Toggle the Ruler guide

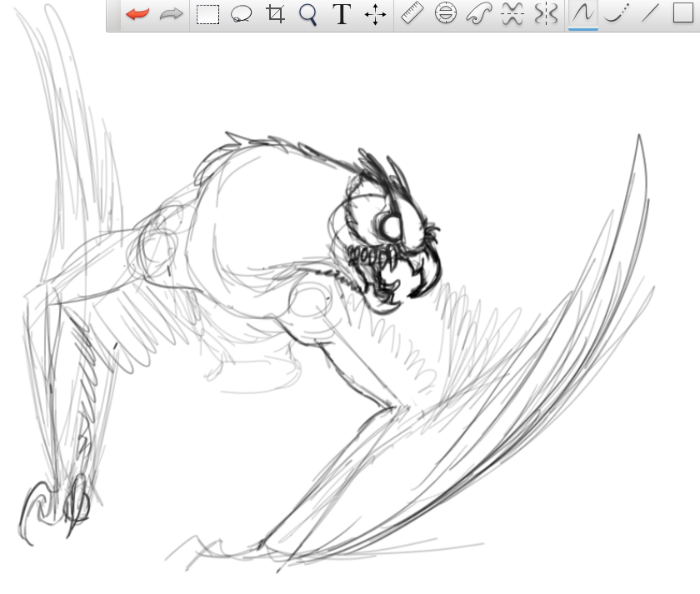pos(412,13)
